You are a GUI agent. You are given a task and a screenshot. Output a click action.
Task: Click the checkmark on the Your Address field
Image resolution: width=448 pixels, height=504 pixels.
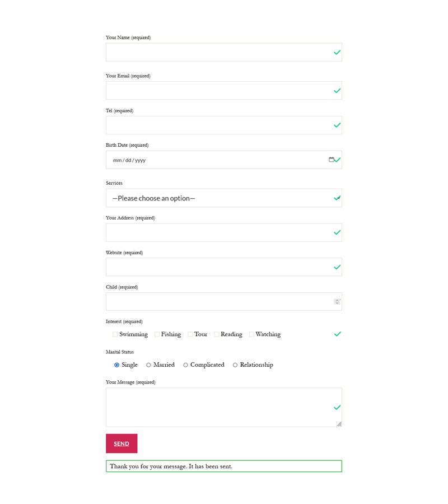(337, 232)
